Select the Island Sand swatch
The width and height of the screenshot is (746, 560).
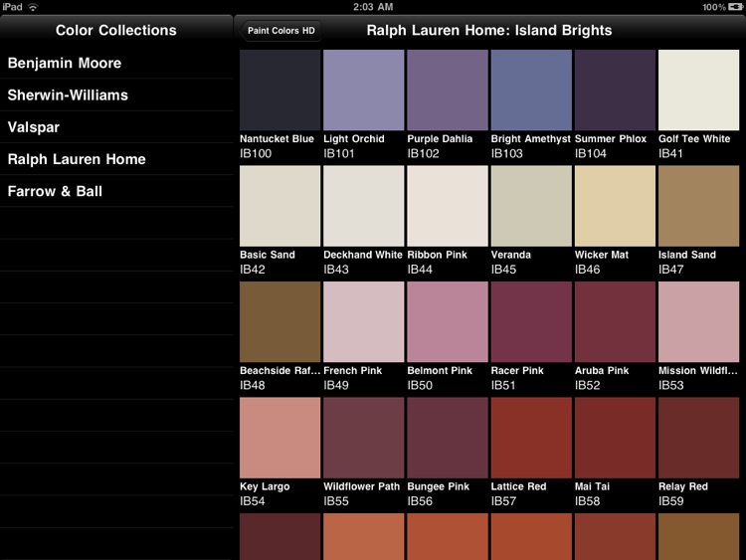[x=699, y=206]
